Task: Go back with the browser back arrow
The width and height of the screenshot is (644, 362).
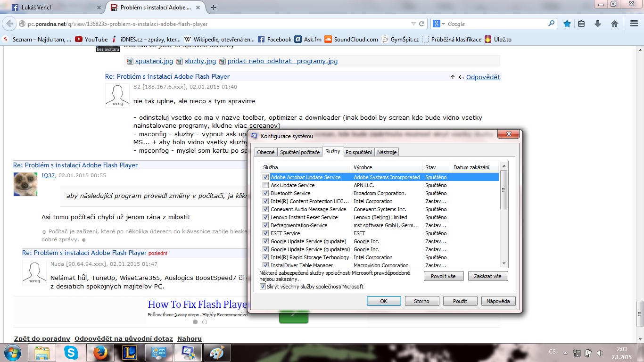Action: tap(9, 24)
